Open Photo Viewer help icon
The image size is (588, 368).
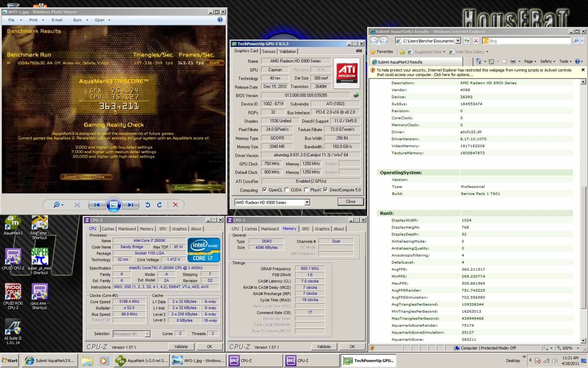pyautogui.click(x=220, y=20)
